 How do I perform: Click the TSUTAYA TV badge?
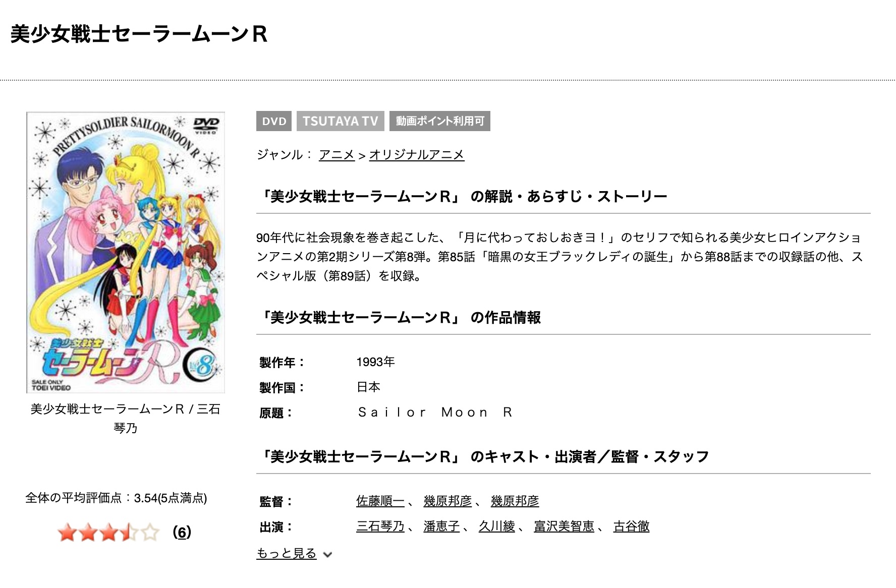coord(341,121)
